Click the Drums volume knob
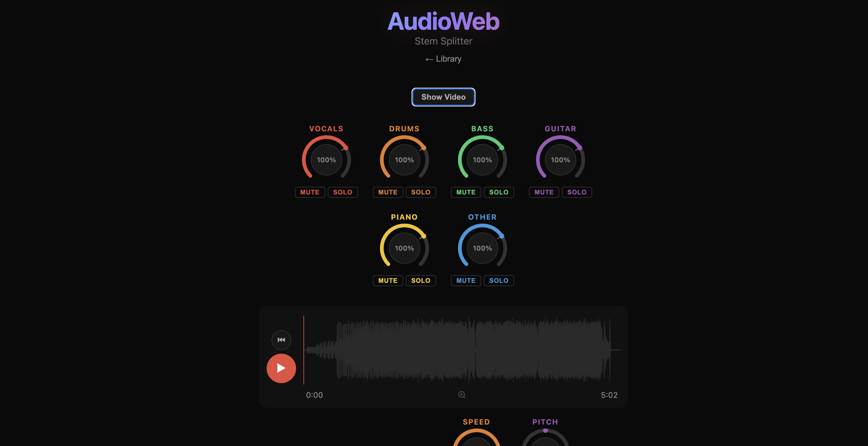The image size is (868, 446). 404,160
